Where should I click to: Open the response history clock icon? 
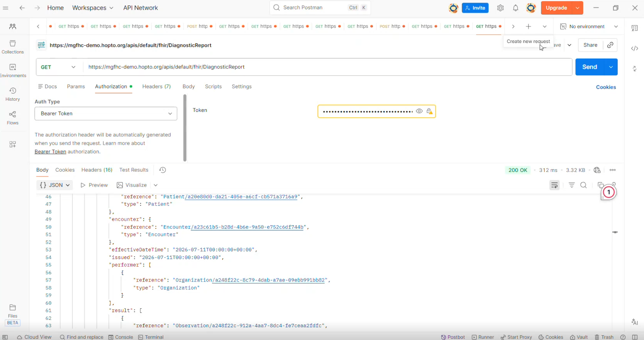click(163, 170)
